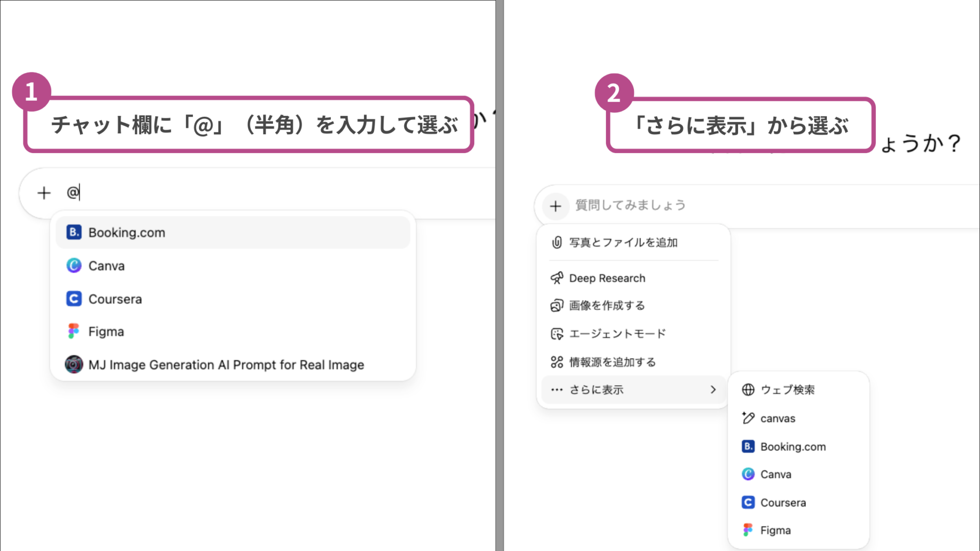Choose 画像を作成する from the menu
The height and width of the screenshot is (551, 980).
pyautogui.click(x=607, y=305)
